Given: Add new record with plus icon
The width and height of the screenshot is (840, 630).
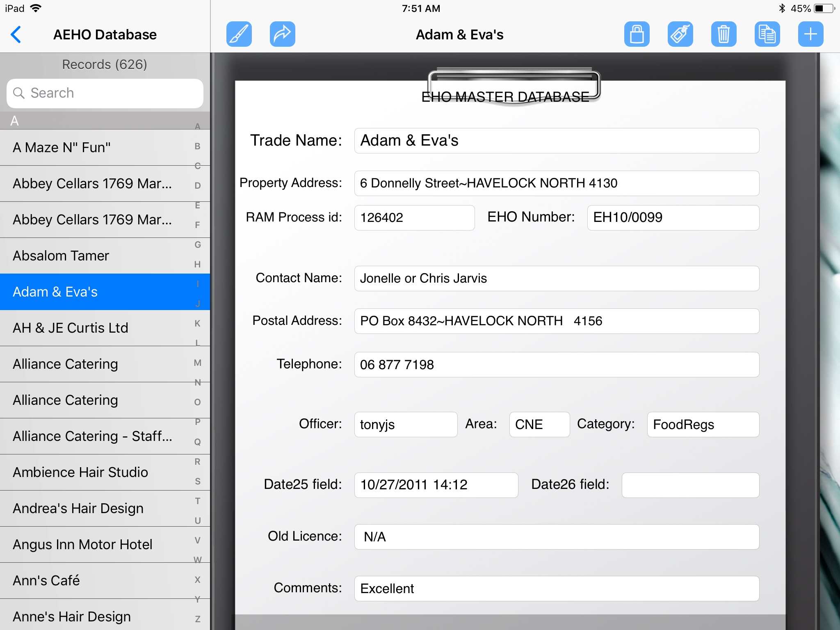Looking at the screenshot, I should pyautogui.click(x=810, y=34).
